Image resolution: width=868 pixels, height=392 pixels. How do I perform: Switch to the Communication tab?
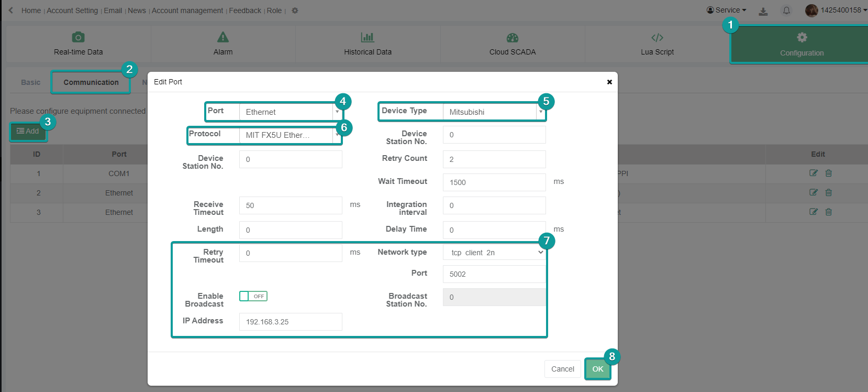coord(91,82)
